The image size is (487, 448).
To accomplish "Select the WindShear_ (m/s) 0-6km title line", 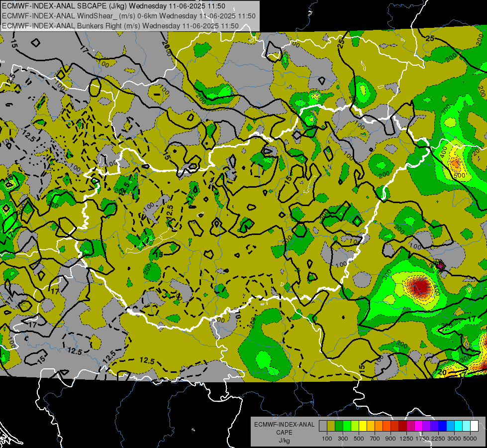I will point(128,16).
